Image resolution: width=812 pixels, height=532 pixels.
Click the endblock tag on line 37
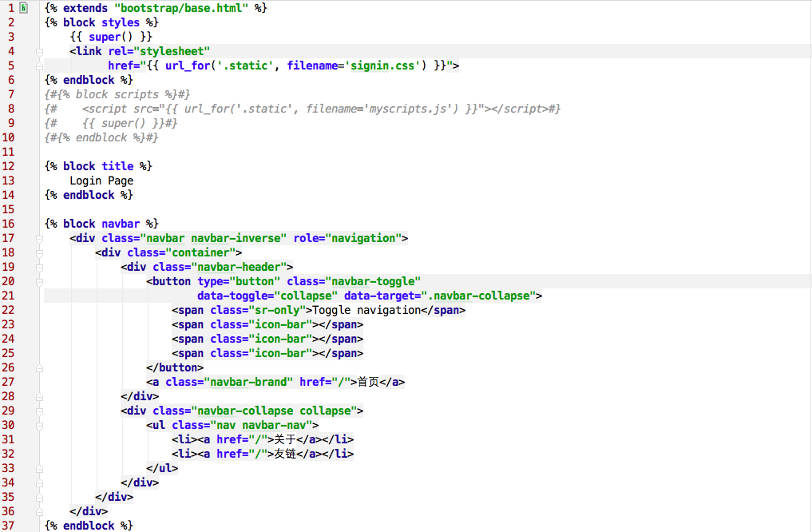89,526
